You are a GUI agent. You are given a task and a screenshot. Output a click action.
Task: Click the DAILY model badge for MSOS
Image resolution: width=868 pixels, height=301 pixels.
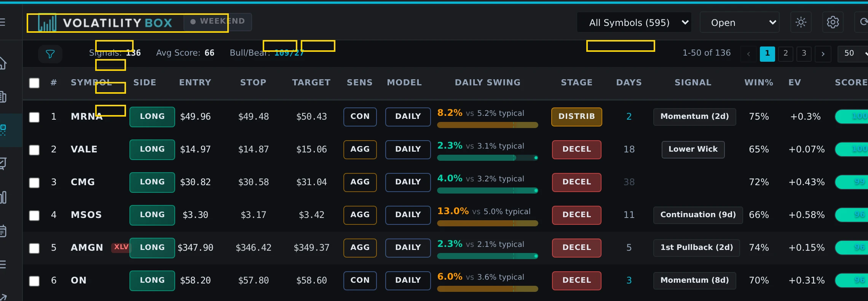(408, 215)
